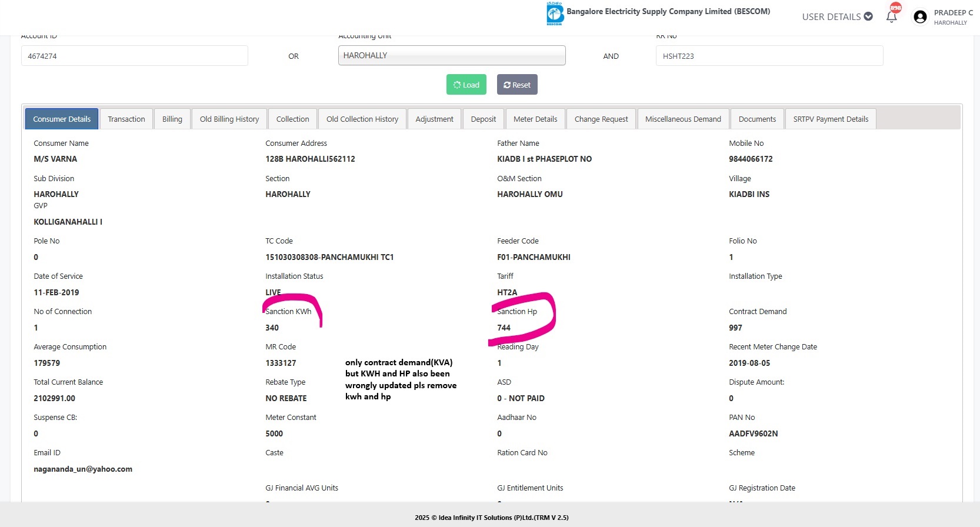Click tariff value HT2A
The width and height of the screenshot is (980, 527).
(x=507, y=292)
